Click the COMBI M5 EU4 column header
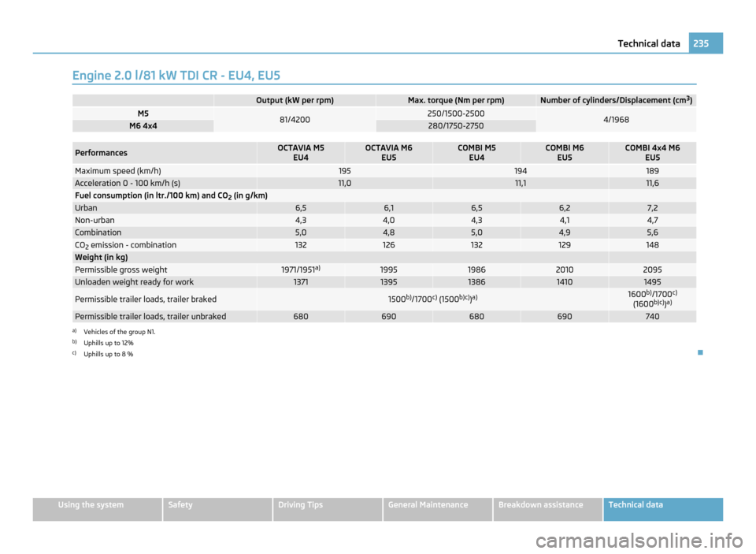Screen dimensions: 756x554 coord(476,153)
